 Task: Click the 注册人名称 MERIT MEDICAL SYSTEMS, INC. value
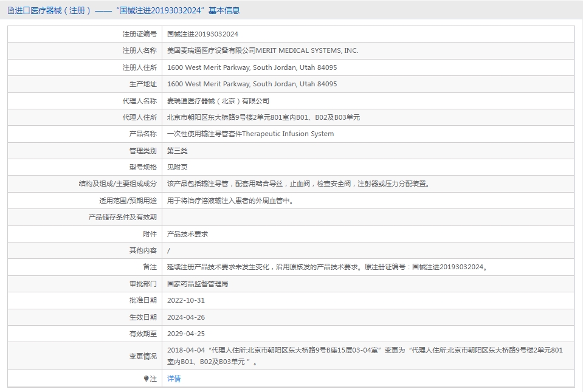pos(263,50)
